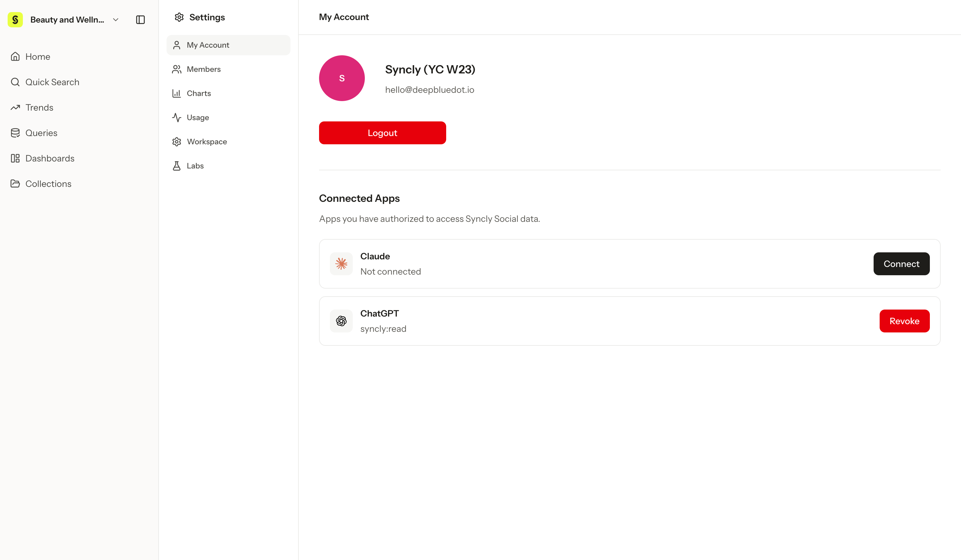Click the Members people icon

tap(177, 69)
